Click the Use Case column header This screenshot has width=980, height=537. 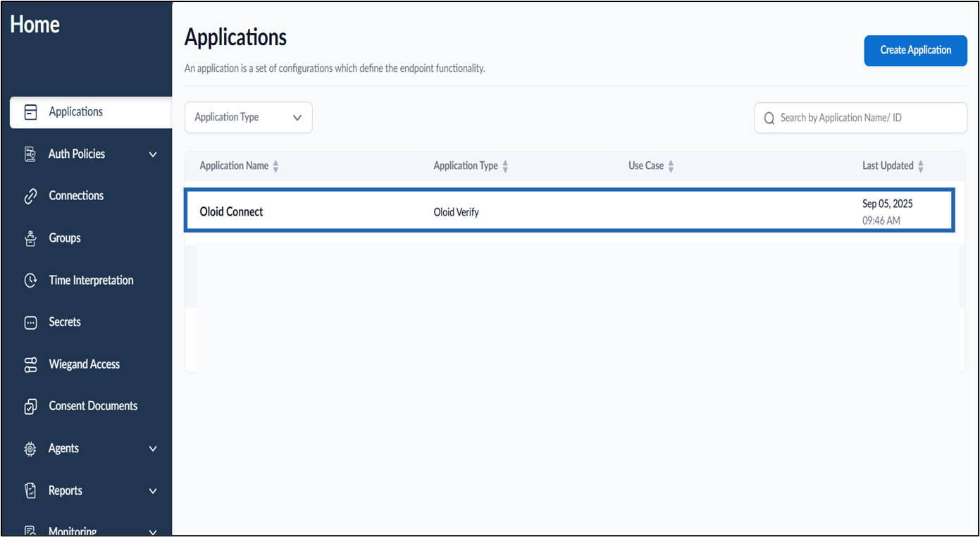pyautogui.click(x=646, y=166)
